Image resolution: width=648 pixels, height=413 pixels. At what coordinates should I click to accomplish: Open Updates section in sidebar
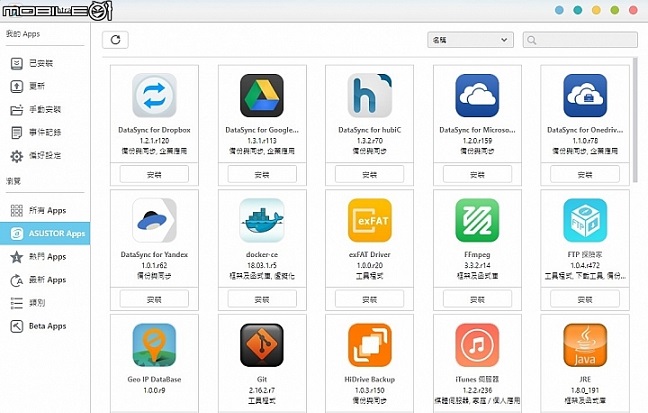tap(45, 86)
